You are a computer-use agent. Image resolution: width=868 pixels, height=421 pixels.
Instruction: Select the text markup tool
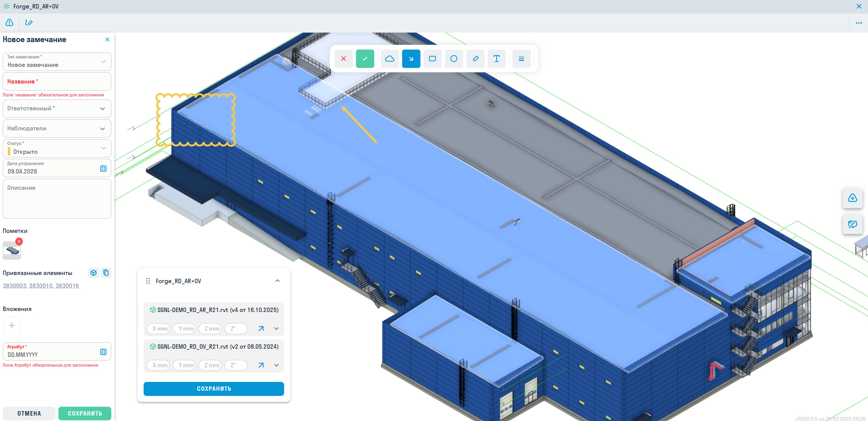[496, 59]
